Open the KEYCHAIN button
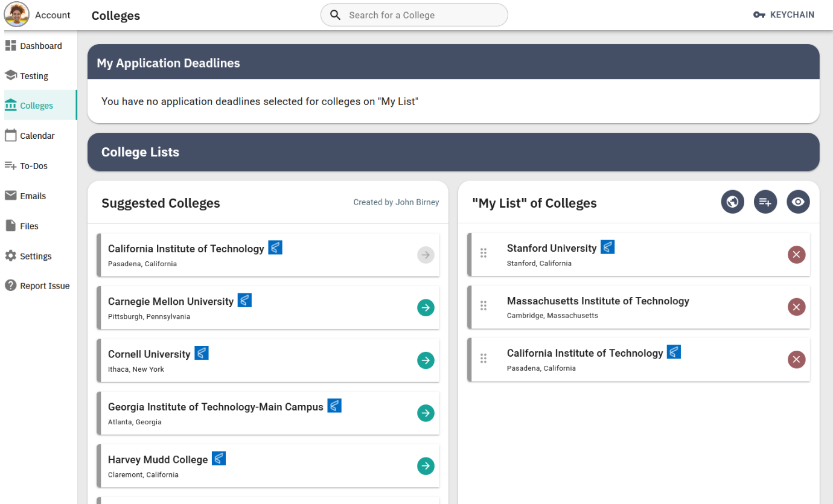The width and height of the screenshot is (833, 504). point(784,14)
